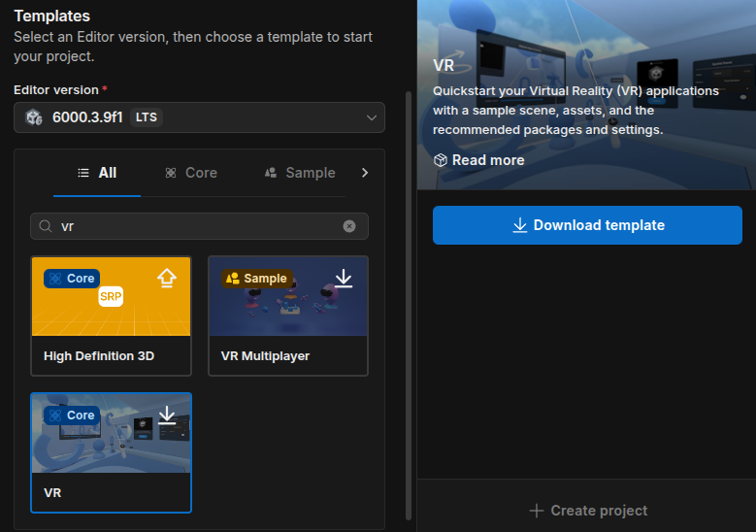Click the Sample badge on VR Multiplayer
The height and width of the screenshot is (532, 756).
click(256, 279)
